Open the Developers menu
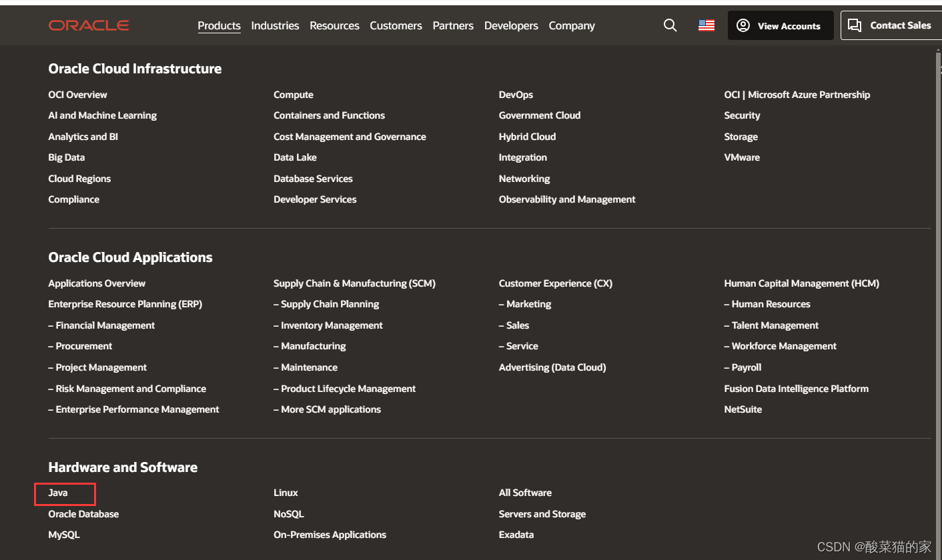Screen dimensions: 942x560 point(511,25)
